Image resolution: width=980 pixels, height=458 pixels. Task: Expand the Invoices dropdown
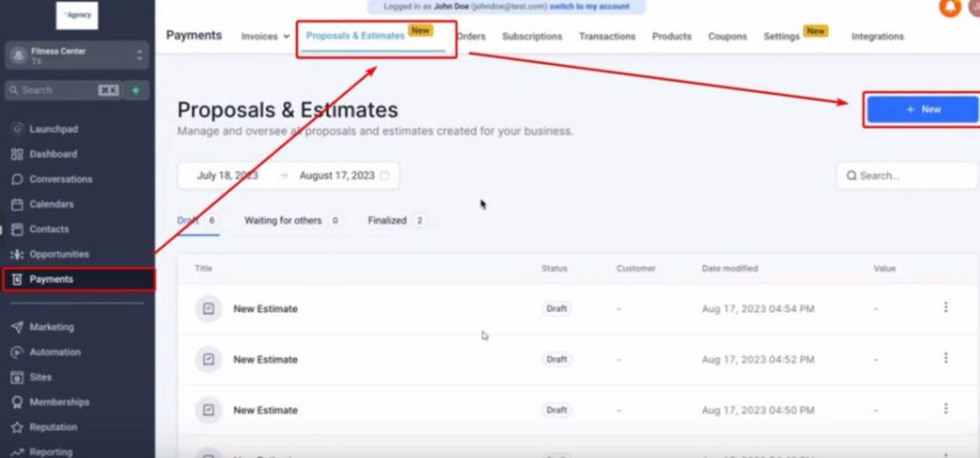(266, 36)
